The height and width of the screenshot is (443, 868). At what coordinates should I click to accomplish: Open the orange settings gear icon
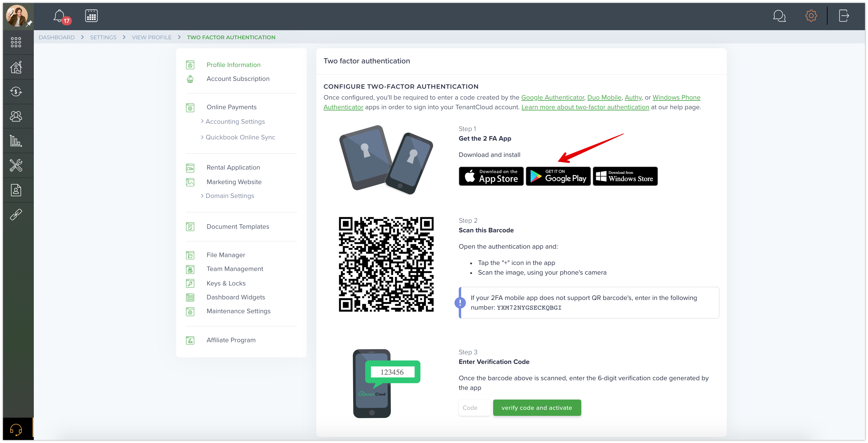tap(811, 16)
